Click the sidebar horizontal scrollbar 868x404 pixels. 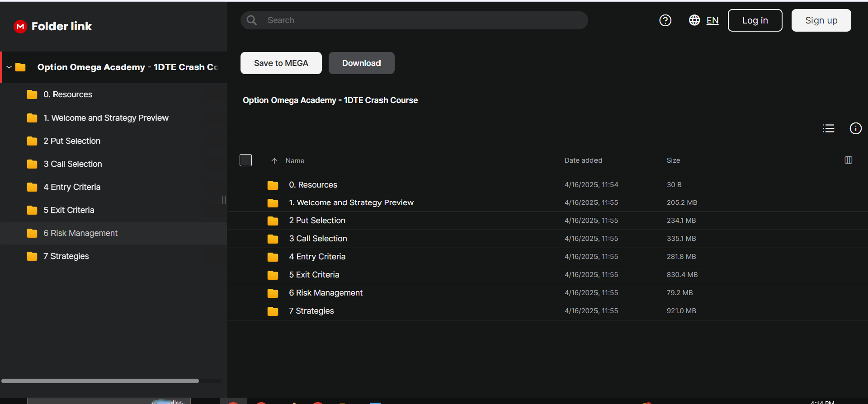point(100,381)
